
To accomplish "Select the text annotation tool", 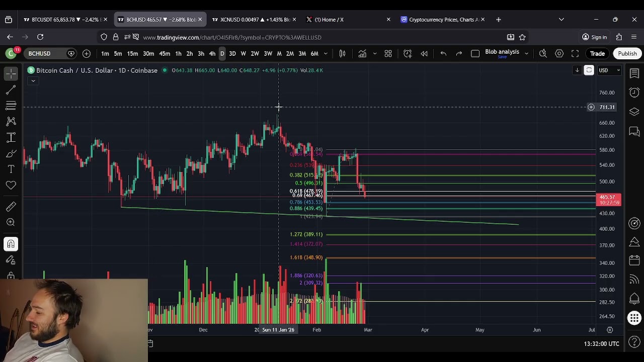I will 11,169.
